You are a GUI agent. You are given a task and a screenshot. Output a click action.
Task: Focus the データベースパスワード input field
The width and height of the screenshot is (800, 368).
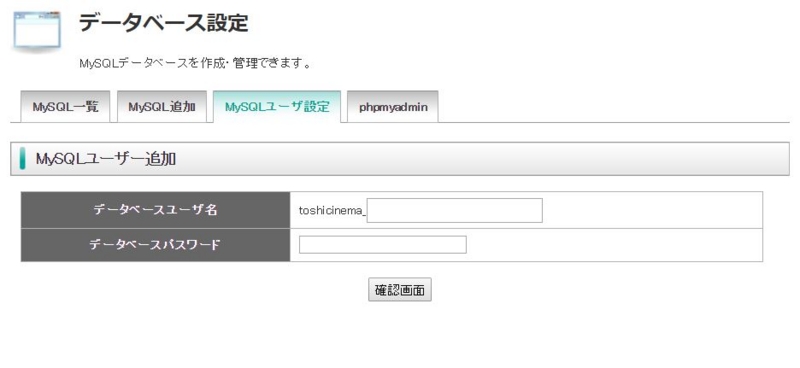tap(383, 244)
